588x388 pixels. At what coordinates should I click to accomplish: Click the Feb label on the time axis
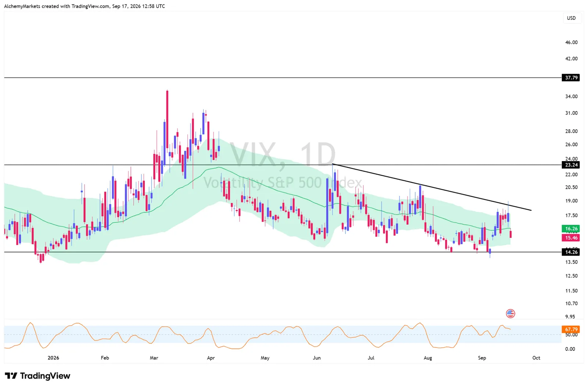105,358
